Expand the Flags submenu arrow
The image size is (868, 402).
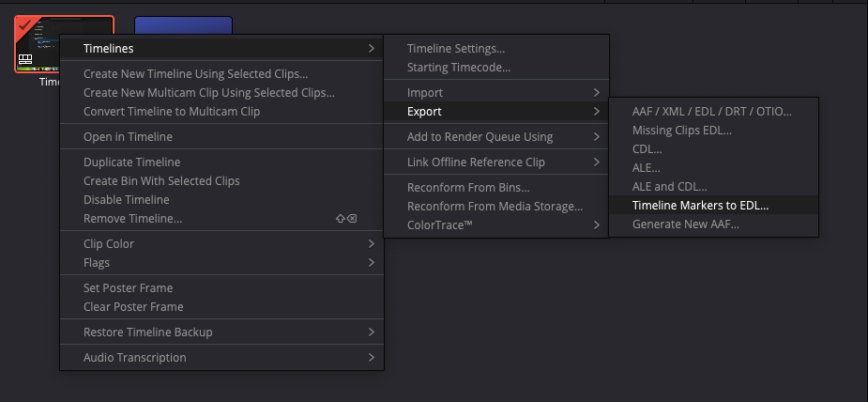(372, 263)
